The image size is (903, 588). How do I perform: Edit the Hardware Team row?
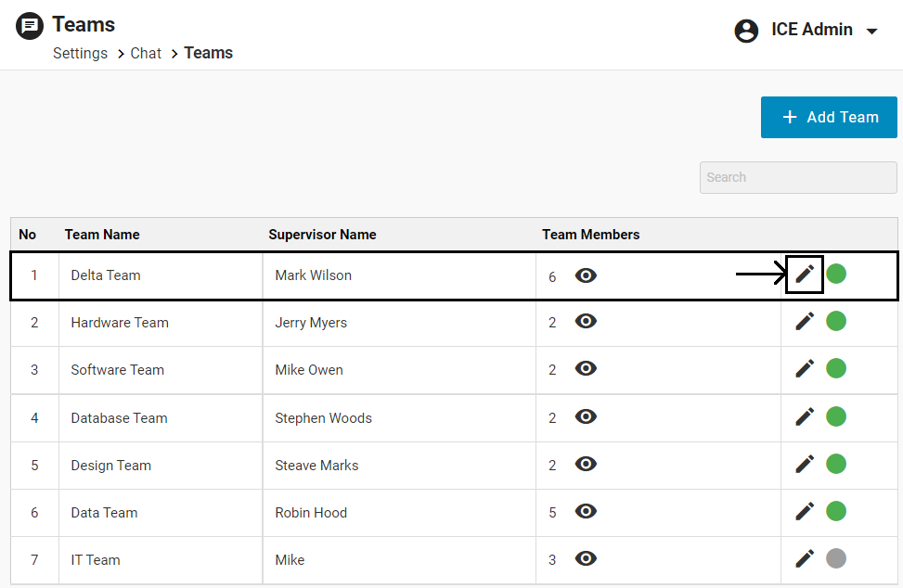[x=805, y=321]
